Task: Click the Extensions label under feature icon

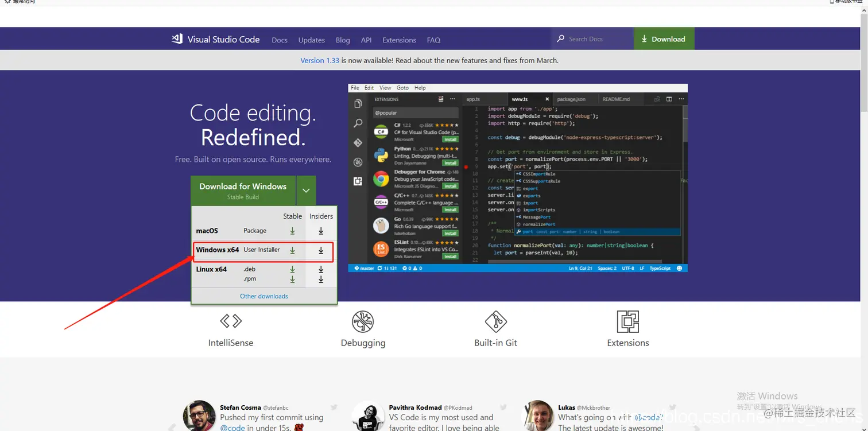Action: (628, 343)
